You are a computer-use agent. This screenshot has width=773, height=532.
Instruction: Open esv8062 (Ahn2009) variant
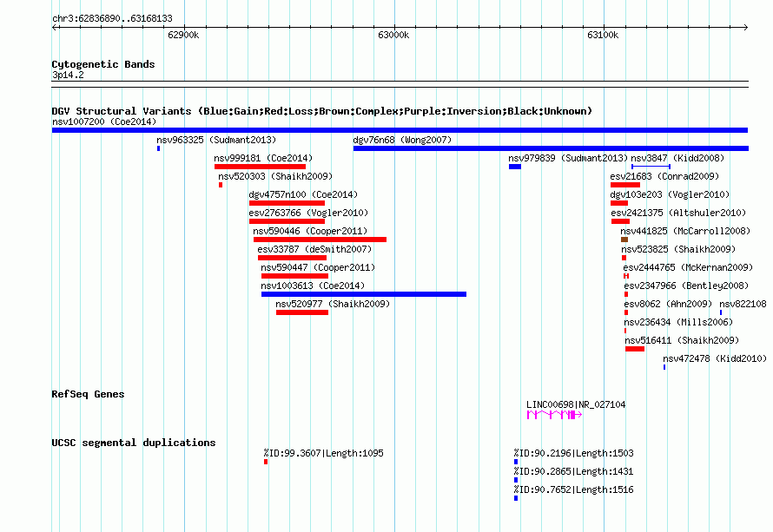668,304
